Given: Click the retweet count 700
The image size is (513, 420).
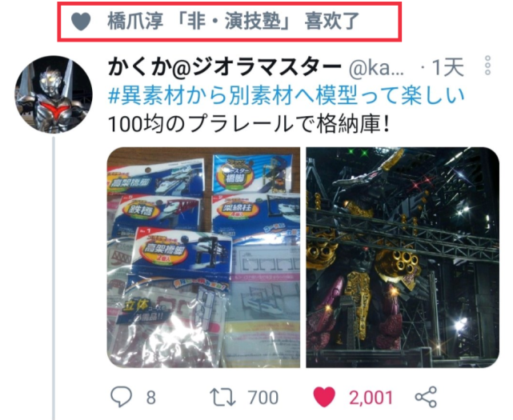Looking at the screenshot, I should pyautogui.click(x=263, y=398).
